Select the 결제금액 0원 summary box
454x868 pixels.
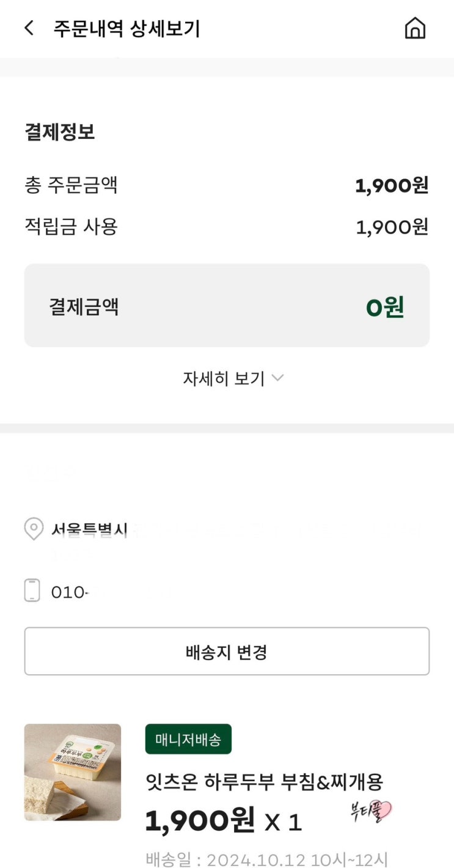pos(227,306)
